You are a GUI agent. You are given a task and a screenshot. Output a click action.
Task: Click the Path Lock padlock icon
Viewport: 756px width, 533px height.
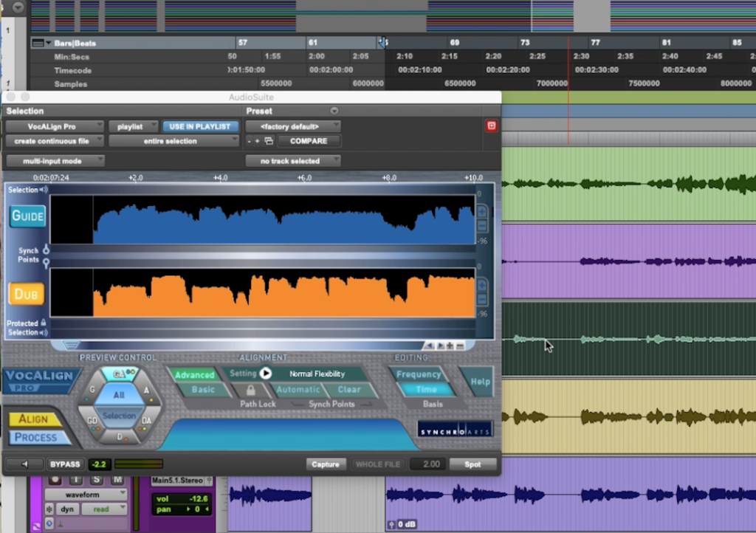click(251, 389)
